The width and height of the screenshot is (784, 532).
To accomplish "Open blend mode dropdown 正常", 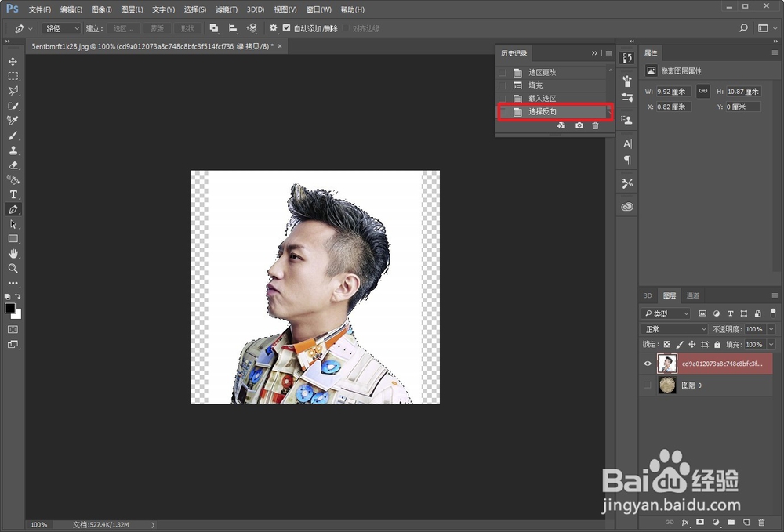I will tap(674, 329).
